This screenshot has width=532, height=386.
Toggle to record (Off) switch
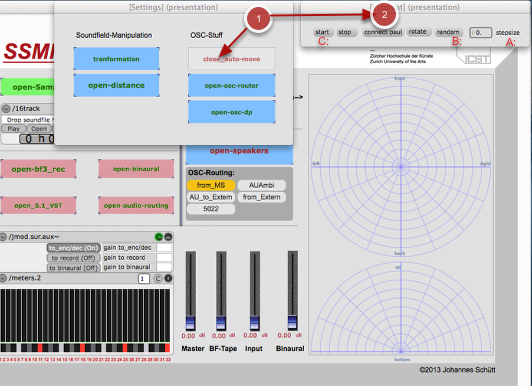click(x=74, y=258)
